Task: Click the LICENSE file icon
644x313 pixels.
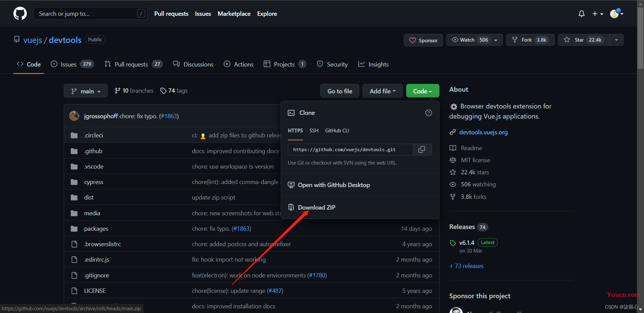Action: 74,291
